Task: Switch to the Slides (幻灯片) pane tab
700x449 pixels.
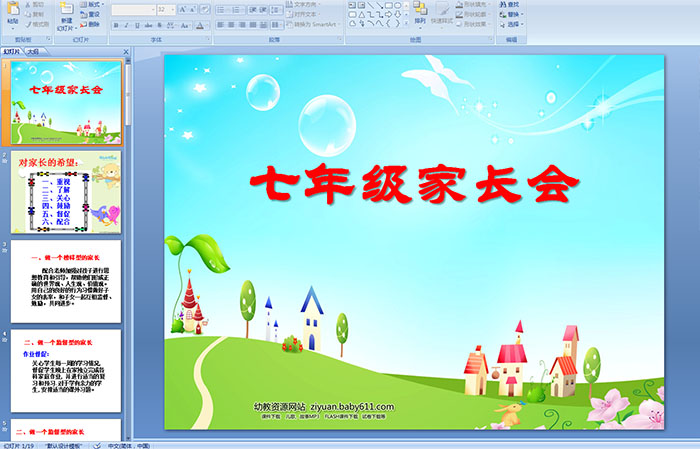Action: click(x=12, y=52)
